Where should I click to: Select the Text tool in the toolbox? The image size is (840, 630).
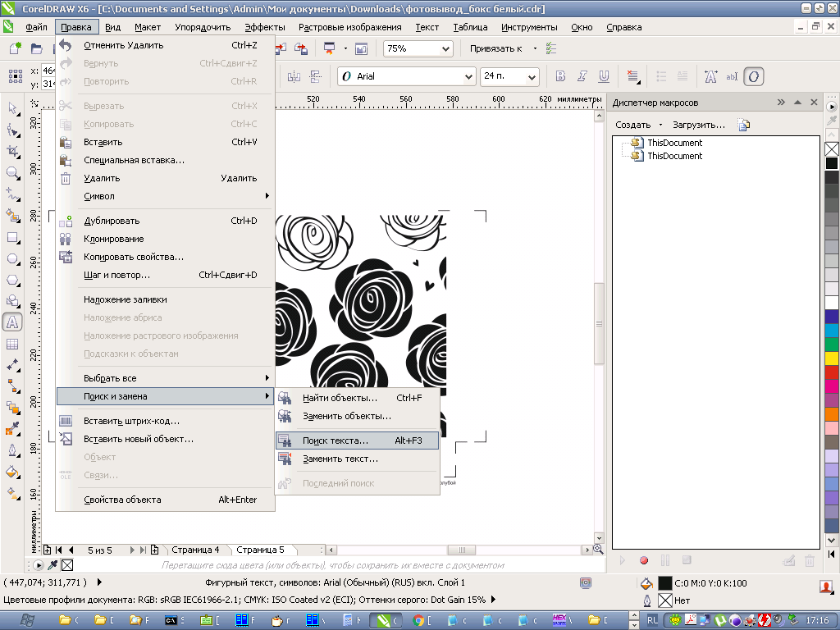[12, 322]
